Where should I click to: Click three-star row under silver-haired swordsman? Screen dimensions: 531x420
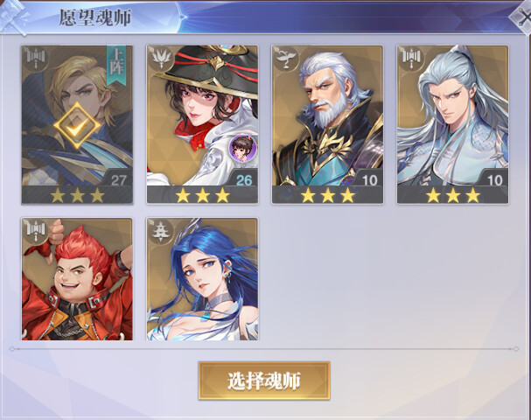click(x=453, y=195)
